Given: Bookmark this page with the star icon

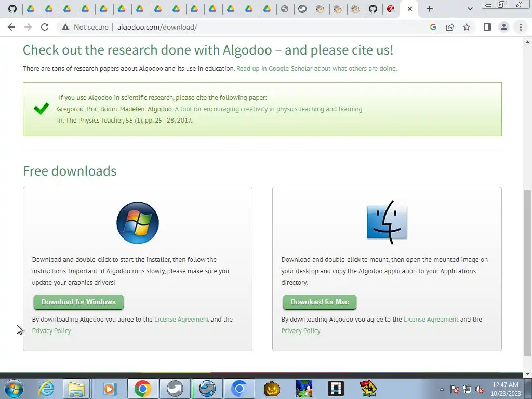Looking at the screenshot, I should click(467, 27).
